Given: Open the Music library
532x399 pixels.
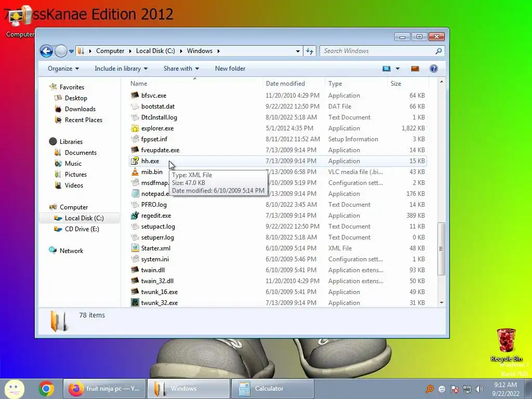Looking at the screenshot, I should 73,164.
